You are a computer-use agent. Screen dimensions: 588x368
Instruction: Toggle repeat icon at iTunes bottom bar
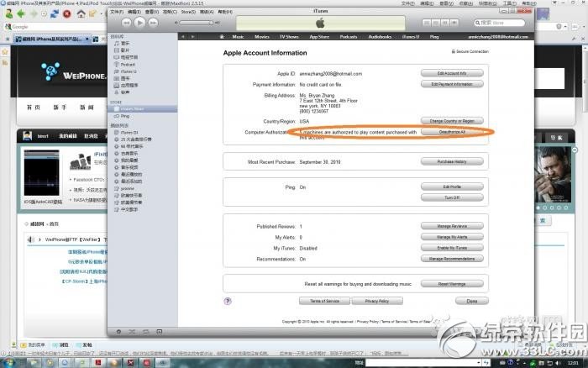coord(145,332)
